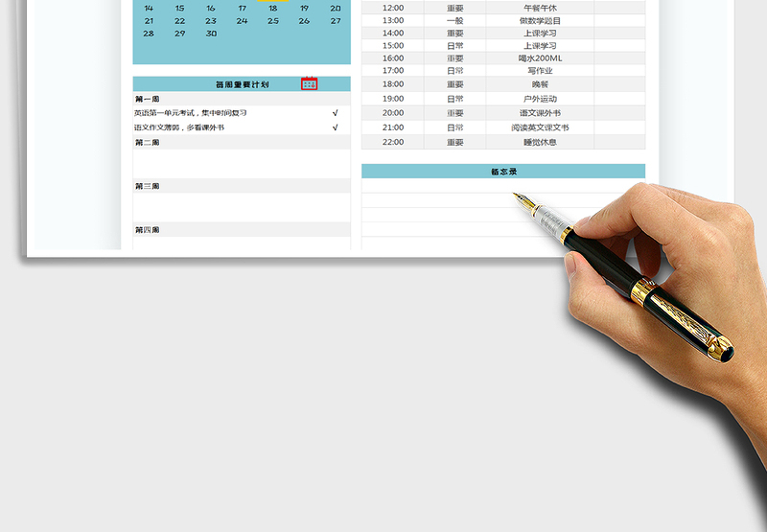This screenshot has width=767, height=532.
Task: Click the 重要 priority in 20:00 row
Action: coord(454,113)
